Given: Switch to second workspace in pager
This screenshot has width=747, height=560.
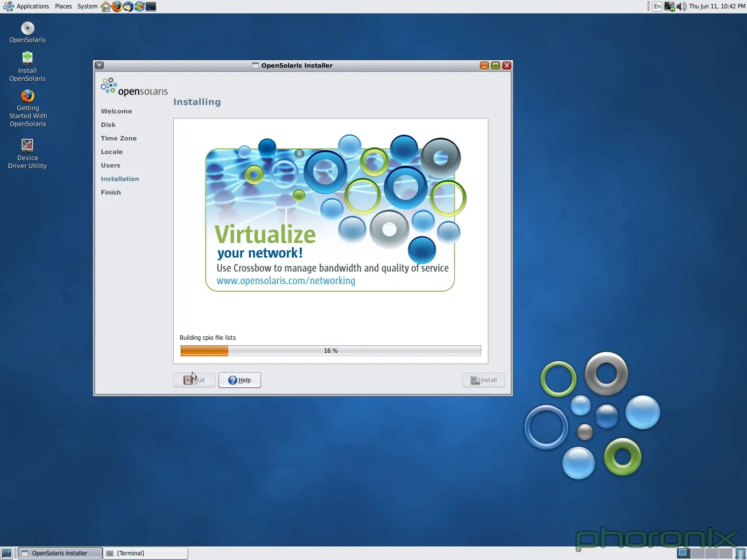Looking at the screenshot, I should pyautogui.click(x=698, y=553).
